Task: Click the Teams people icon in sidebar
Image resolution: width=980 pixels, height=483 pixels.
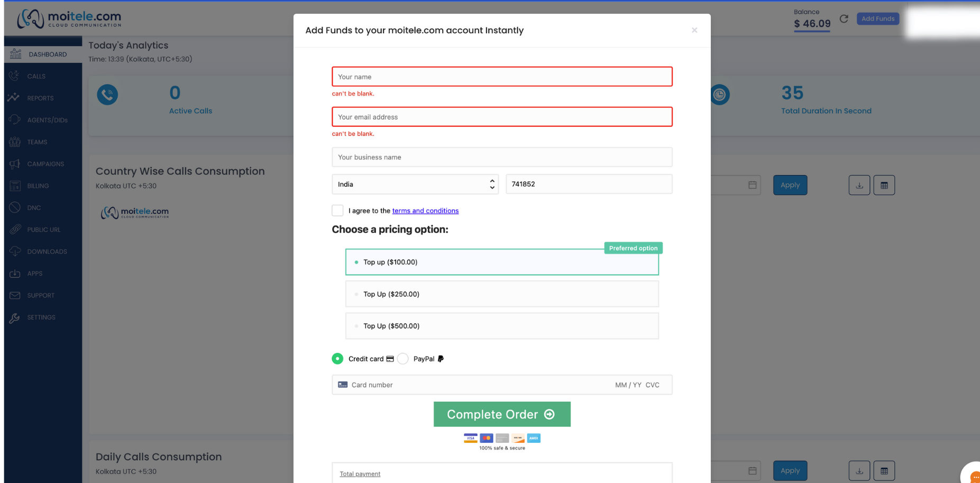Action: [14, 142]
